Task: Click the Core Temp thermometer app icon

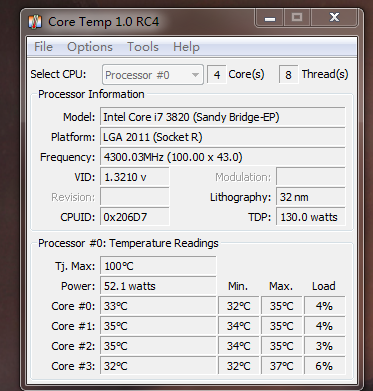Action: tap(34, 22)
